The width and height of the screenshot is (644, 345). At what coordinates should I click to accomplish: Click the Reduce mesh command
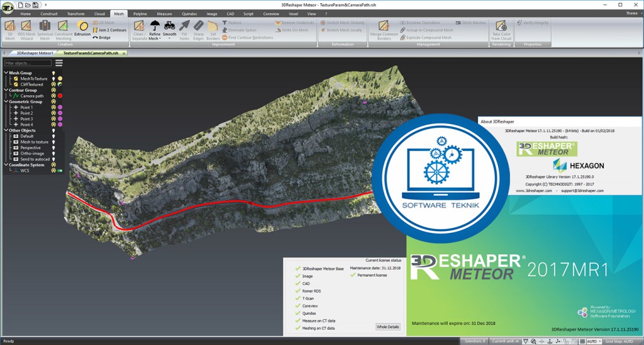coord(232,23)
